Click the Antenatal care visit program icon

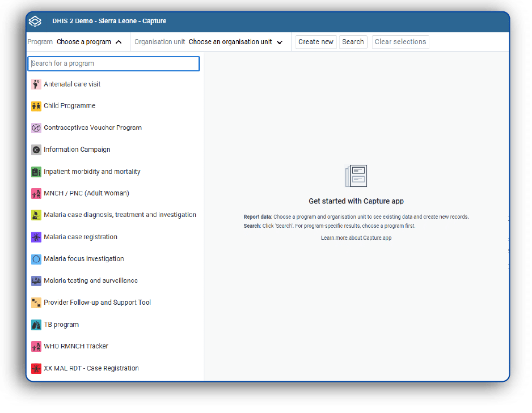pos(36,84)
